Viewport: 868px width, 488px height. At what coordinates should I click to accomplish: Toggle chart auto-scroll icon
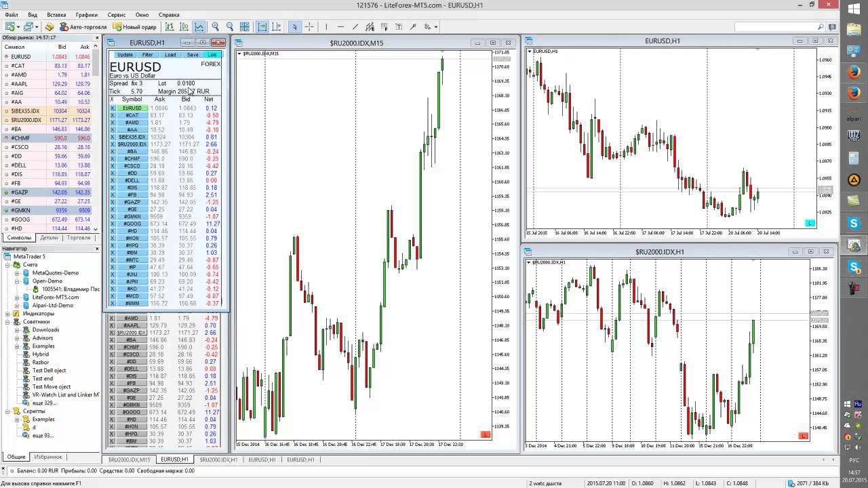click(262, 26)
